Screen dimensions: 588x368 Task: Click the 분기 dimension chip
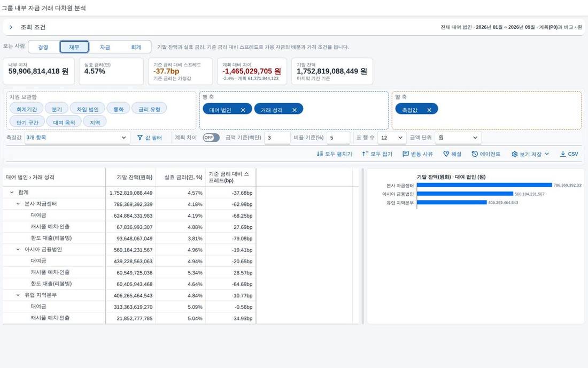pyautogui.click(x=57, y=109)
